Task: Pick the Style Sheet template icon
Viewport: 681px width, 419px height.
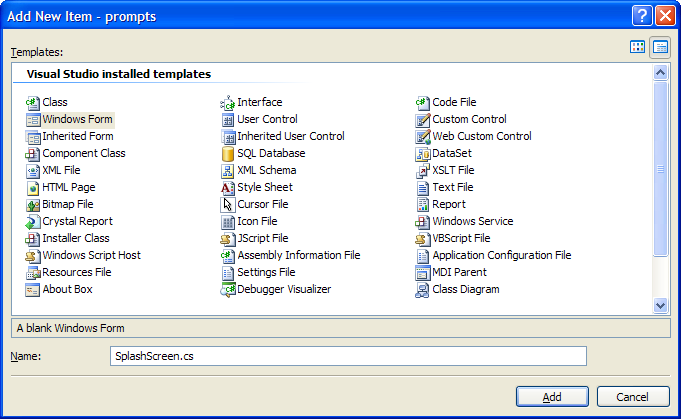Action: (x=227, y=188)
